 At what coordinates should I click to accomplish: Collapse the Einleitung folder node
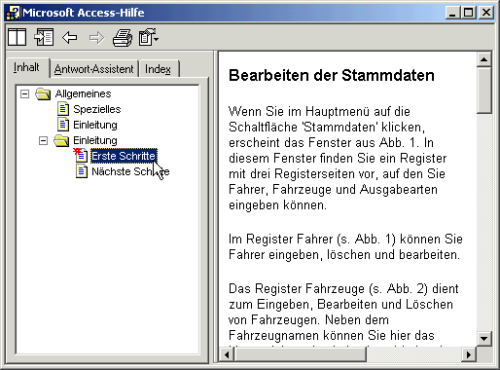43,141
